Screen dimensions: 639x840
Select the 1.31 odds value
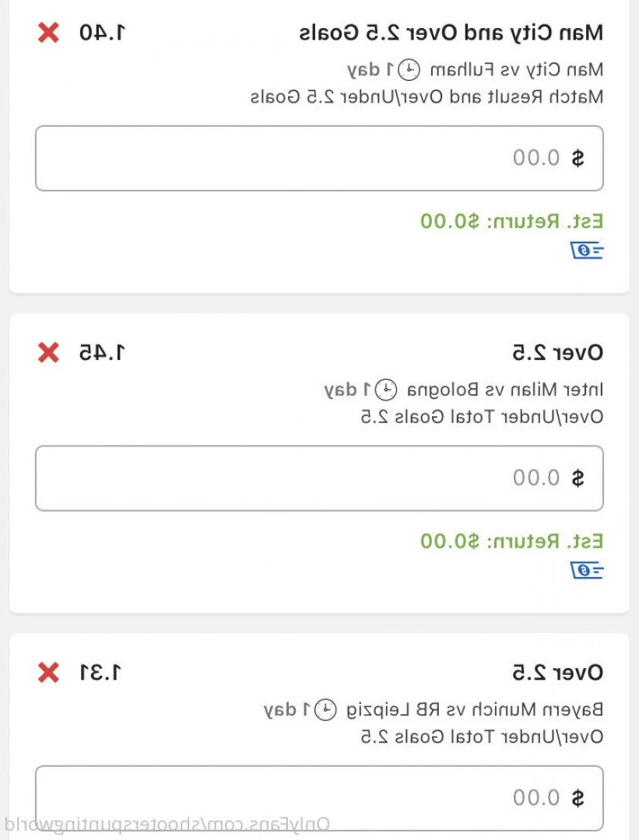(100, 673)
